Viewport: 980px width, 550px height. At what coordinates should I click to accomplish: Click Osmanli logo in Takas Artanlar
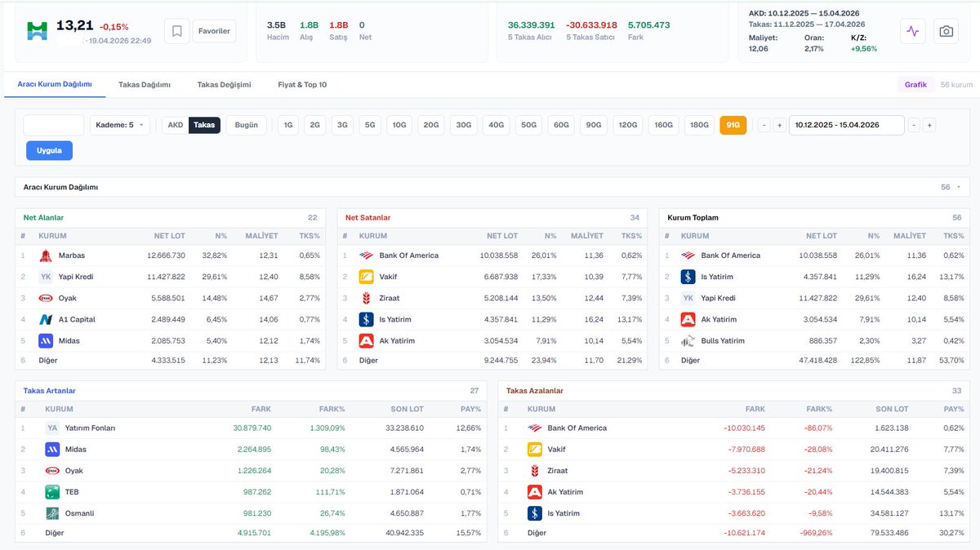(x=52, y=513)
